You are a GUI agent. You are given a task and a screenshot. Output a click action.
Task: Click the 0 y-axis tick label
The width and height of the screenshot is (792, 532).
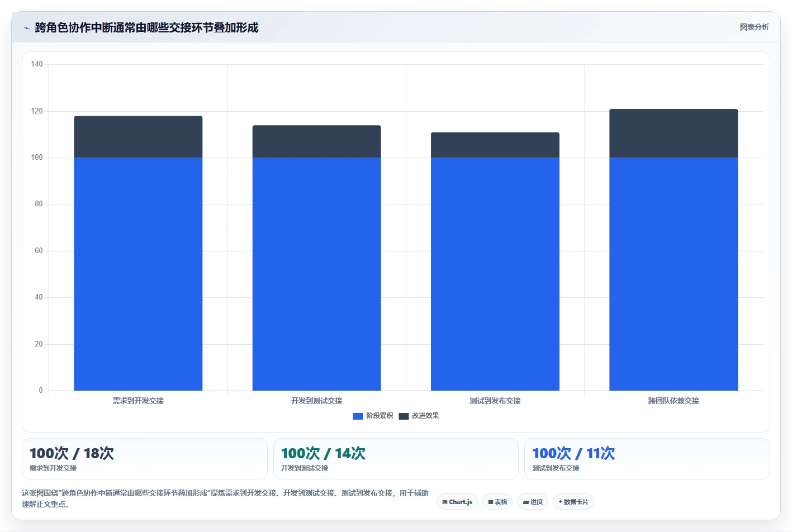(41, 391)
